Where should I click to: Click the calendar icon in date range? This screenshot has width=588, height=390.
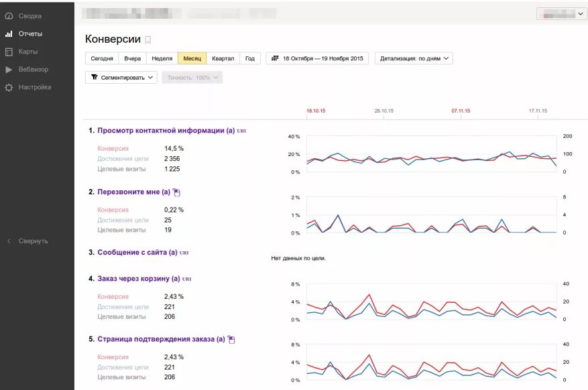pos(275,58)
